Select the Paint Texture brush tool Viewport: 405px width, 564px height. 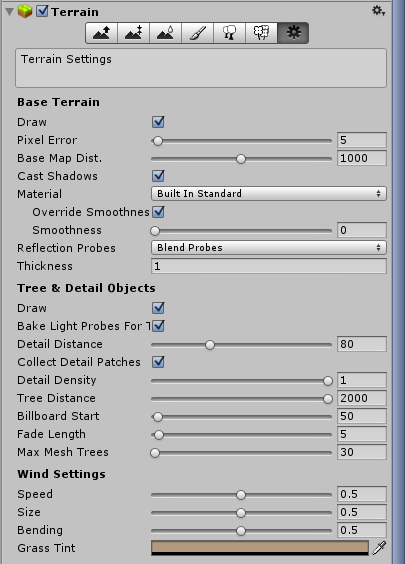[197, 33]
